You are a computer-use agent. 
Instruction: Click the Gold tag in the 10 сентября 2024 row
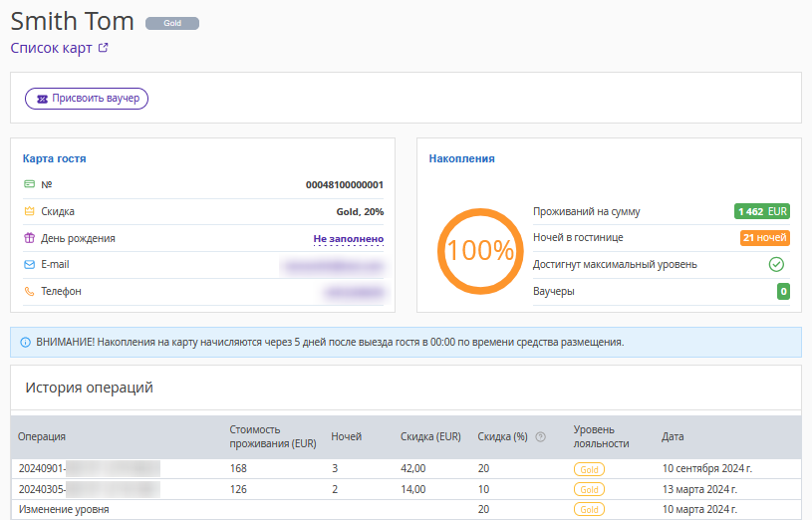(589, 469)
